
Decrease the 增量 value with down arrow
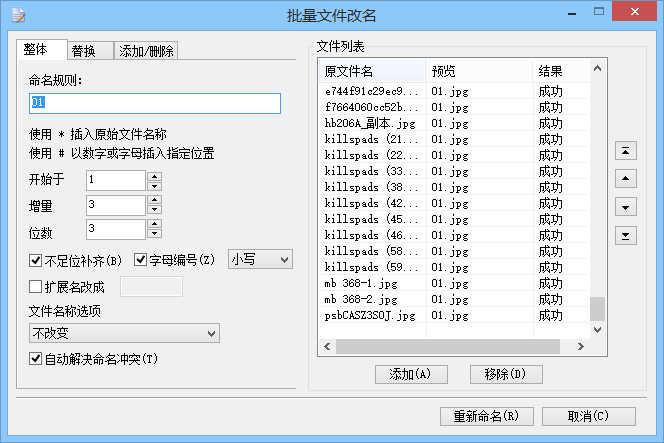(154, 210)
